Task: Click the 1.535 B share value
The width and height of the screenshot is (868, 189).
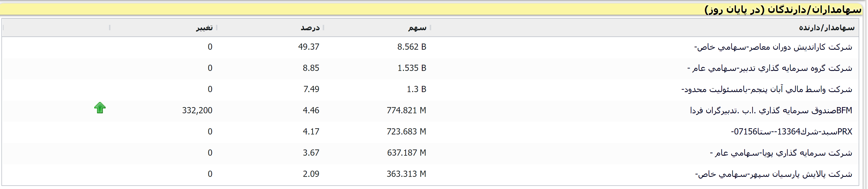Action: coord(411,68)
